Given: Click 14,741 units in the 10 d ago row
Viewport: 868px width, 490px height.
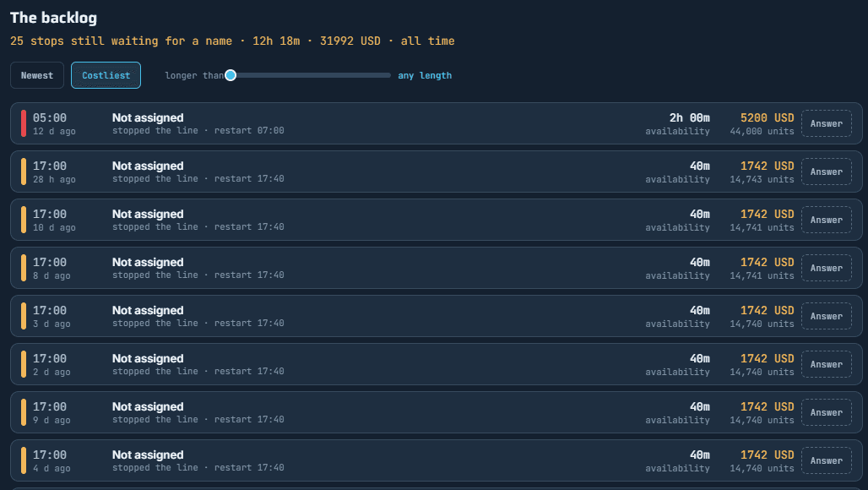Looking at the screenshot, I should coord(762,227).
